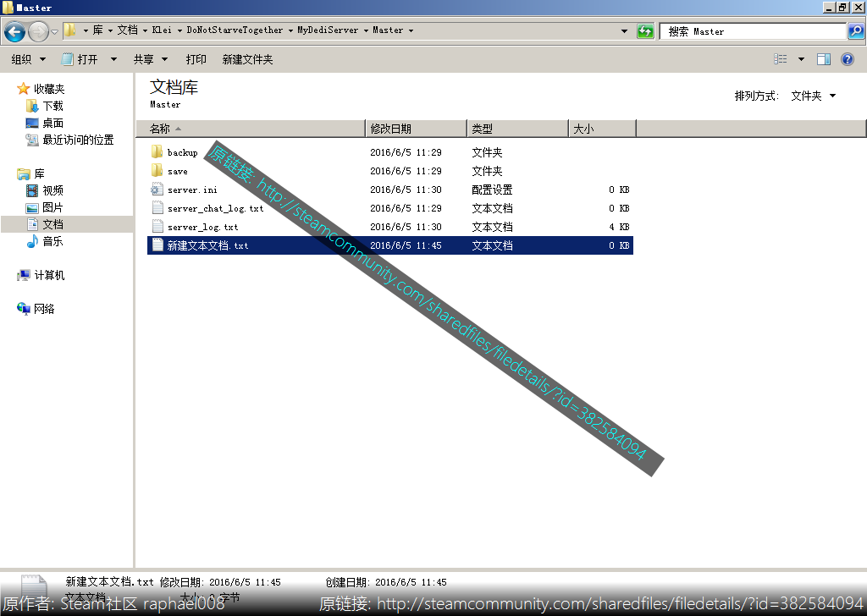
Task: Open the 组织 menu
Action: coord(28,59)
